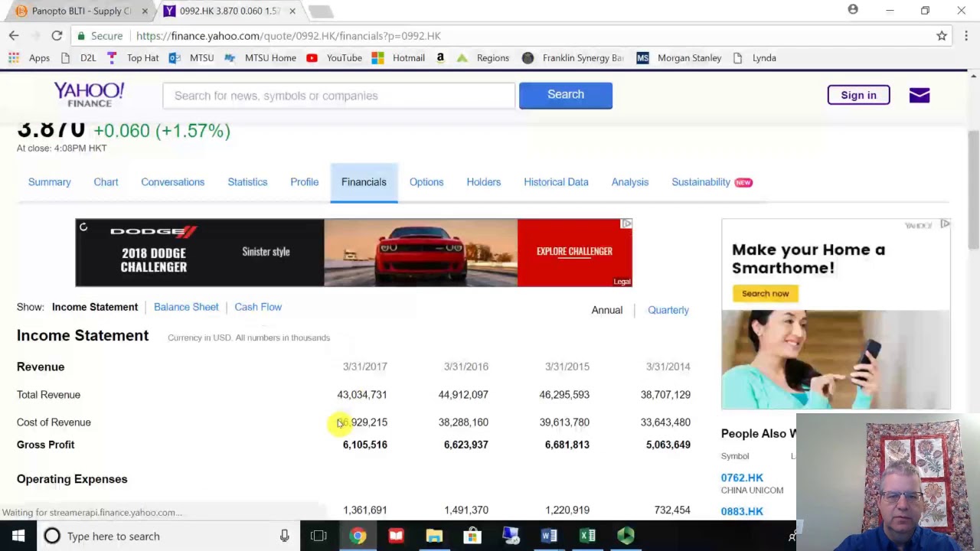980x551 pixels.
Task: Select the Annual view
Action: (x=607, y=310)
